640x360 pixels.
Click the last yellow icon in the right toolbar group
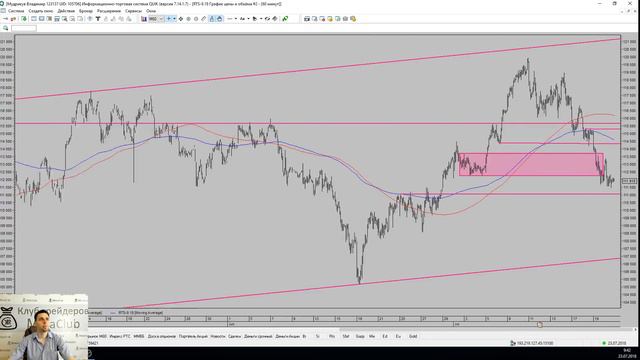click(353, 19)
